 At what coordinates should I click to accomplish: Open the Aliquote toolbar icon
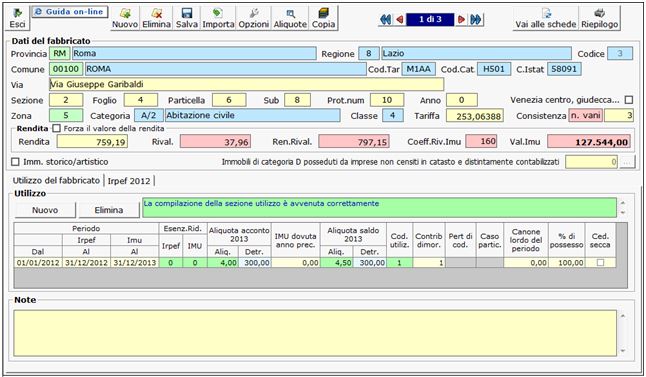[290, 18]
